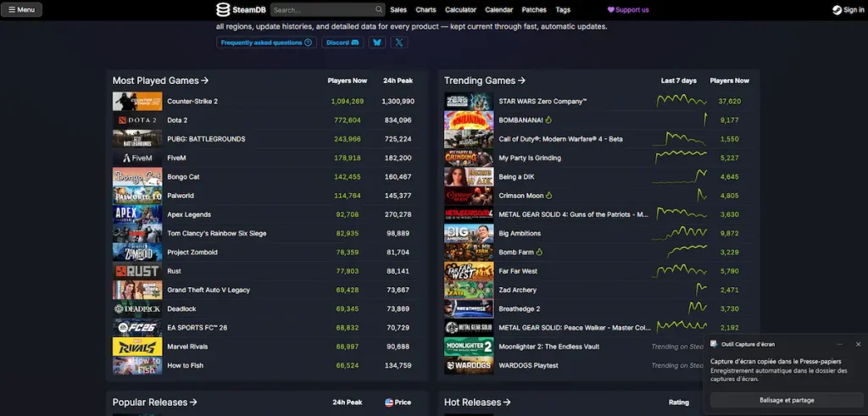The height and width of the screenshot is (416, 868).
Task: Click the METAL GEAR SOLID 4 thumbnail
Action: [x=469, y=214]
